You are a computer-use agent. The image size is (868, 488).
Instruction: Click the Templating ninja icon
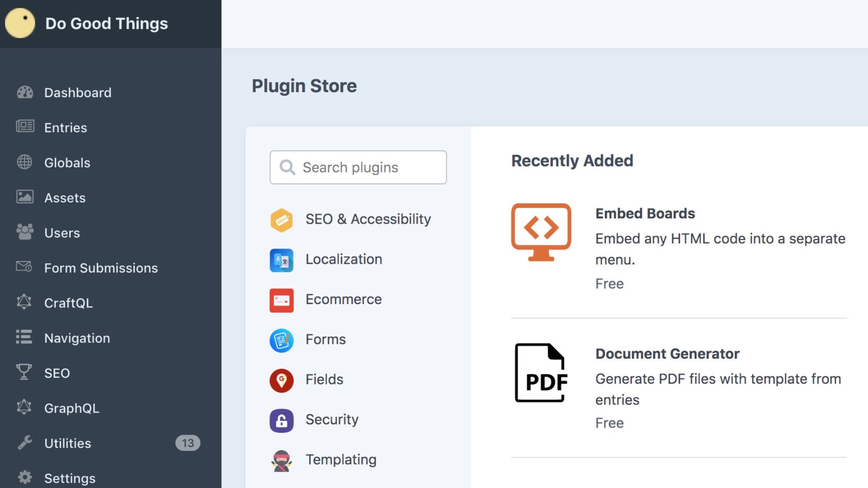(281, 460)
